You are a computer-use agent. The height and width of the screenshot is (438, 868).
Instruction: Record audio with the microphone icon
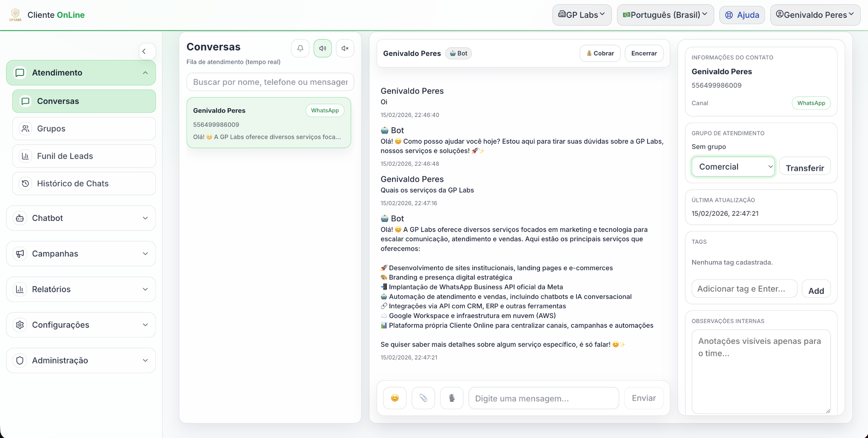coord(451,398)
